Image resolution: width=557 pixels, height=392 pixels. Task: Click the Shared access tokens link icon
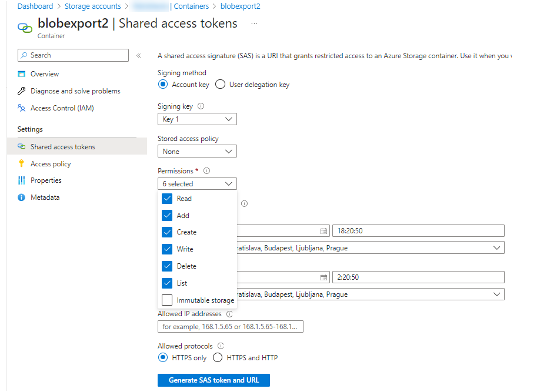click(22, 147)
